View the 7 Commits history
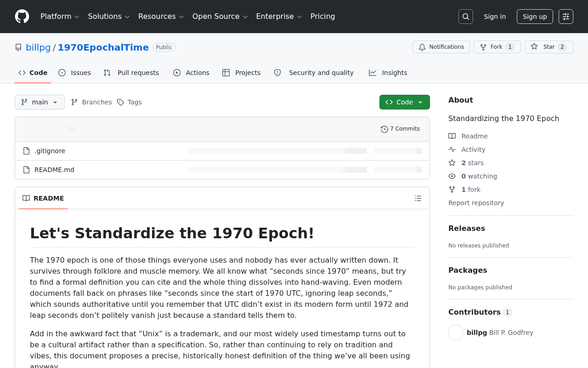Viewport: 588px width, 368px height. pyautogui.click(x=400, y=129)
